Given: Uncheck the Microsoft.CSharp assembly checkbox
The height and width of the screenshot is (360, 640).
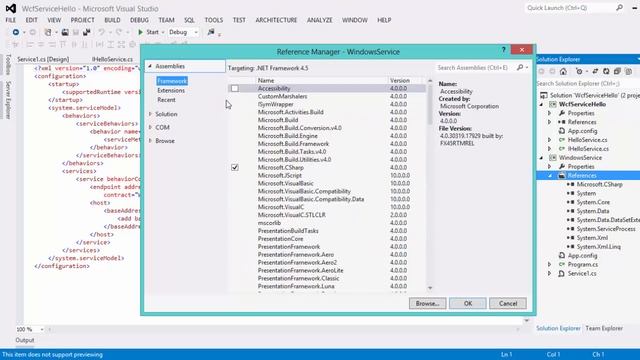Looking at the screenshot, I should coord(235,167).
